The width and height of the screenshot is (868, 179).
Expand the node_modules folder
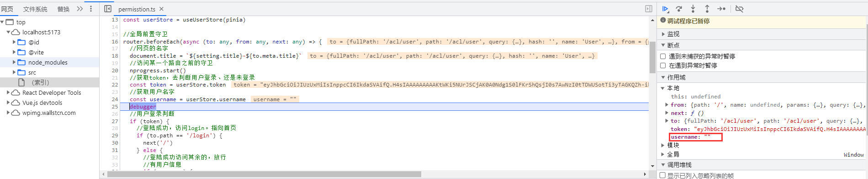click(x=14, y=62)
